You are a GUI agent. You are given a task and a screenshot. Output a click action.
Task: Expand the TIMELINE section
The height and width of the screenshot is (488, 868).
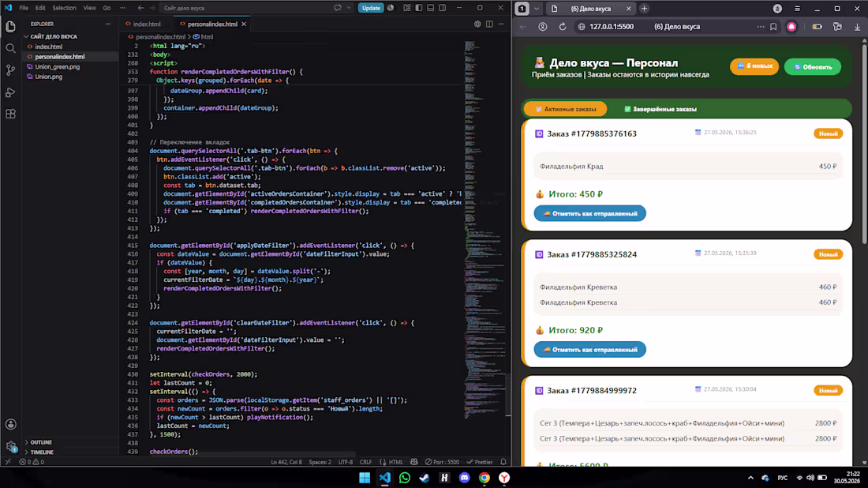pos(42,452)
